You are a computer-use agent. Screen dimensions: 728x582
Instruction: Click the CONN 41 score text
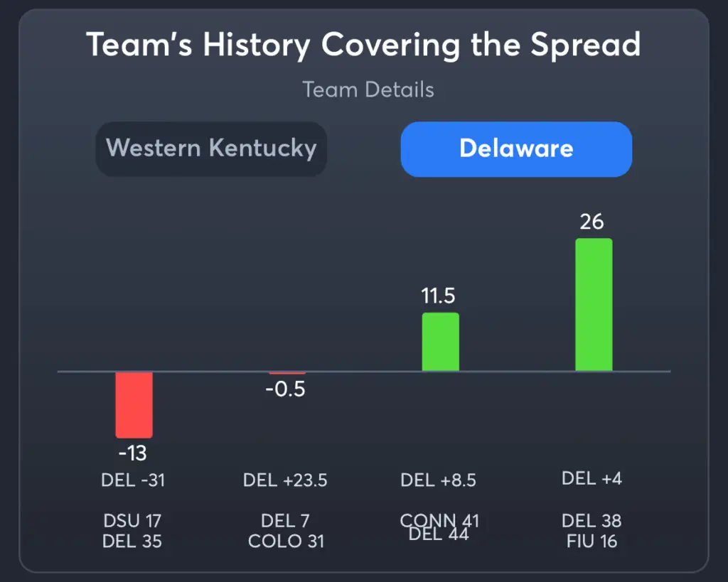[440, 519]
